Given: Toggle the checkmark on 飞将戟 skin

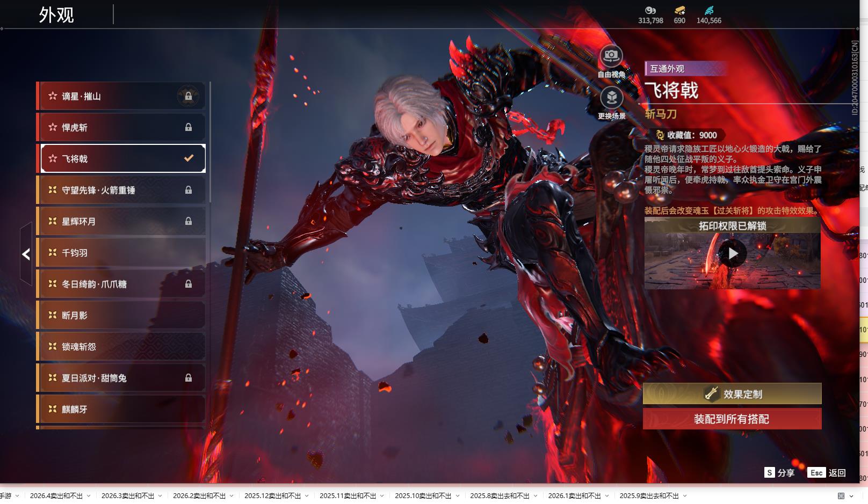Looking at the screenshot, I should tap(189, 158).
